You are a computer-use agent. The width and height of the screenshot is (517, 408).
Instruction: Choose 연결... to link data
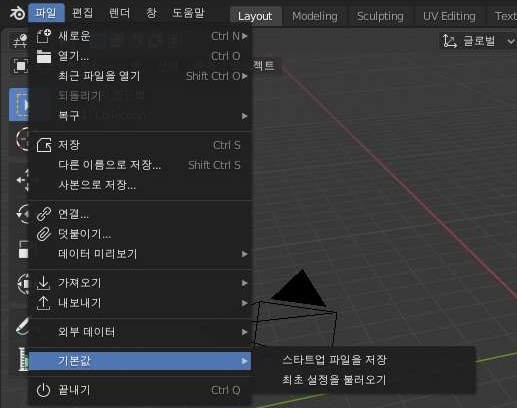coord(141,214)
